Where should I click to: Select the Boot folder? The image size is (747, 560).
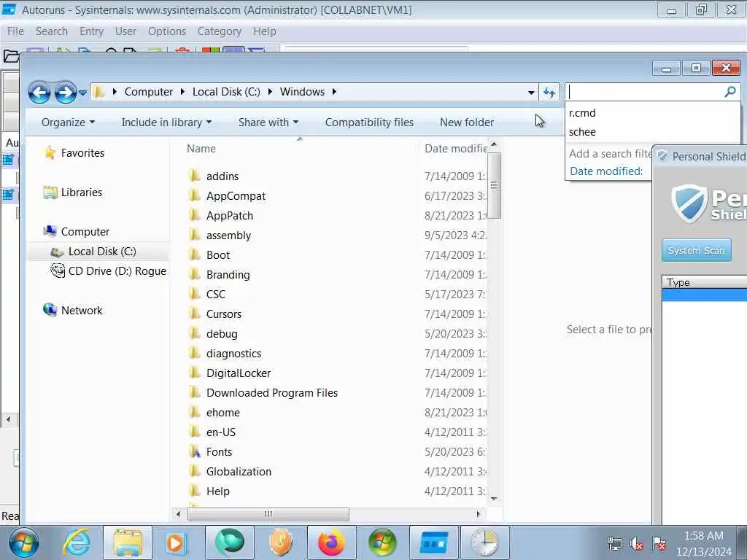pyautogui.click(x=218, y=255)
